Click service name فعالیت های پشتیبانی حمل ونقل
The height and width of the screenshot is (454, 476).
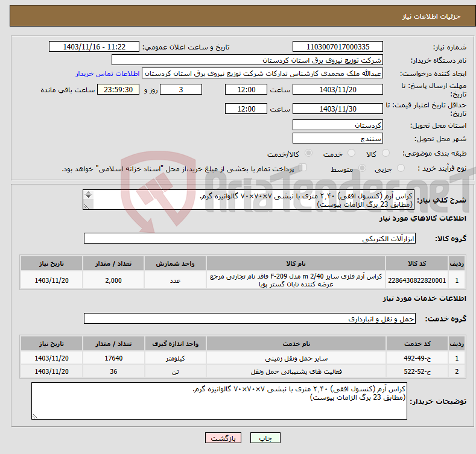[296, 371]
